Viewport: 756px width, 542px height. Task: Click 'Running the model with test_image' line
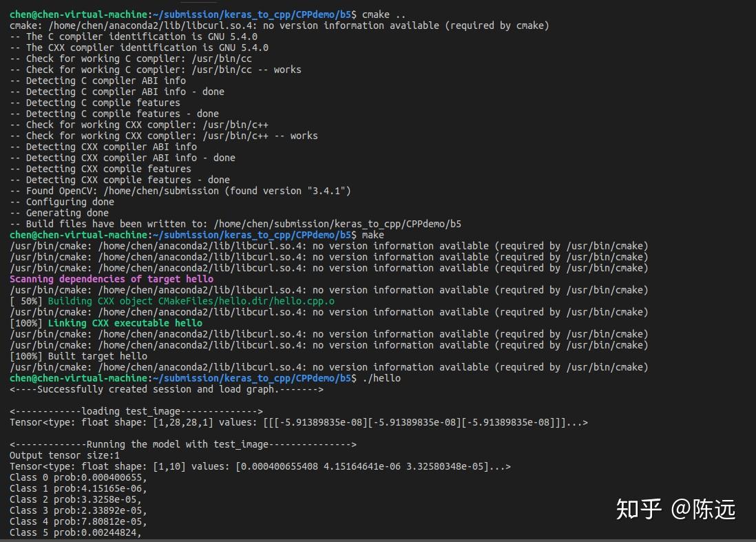[183, 445]
